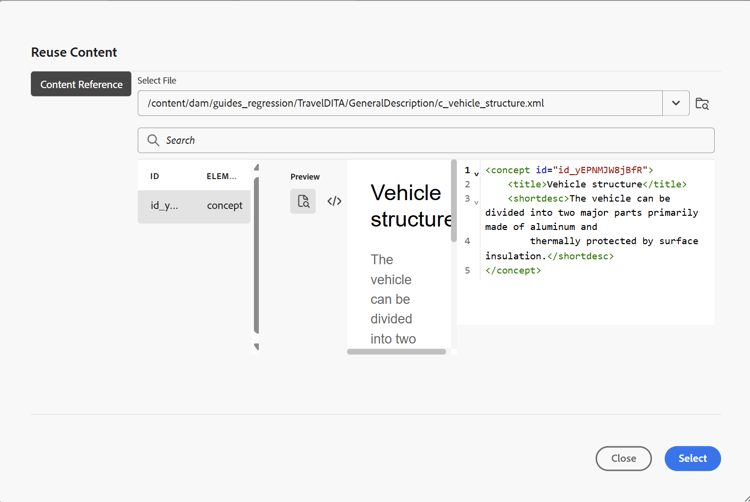
Task: Switch to rendered Preview view icon
Action: (303, 201)
